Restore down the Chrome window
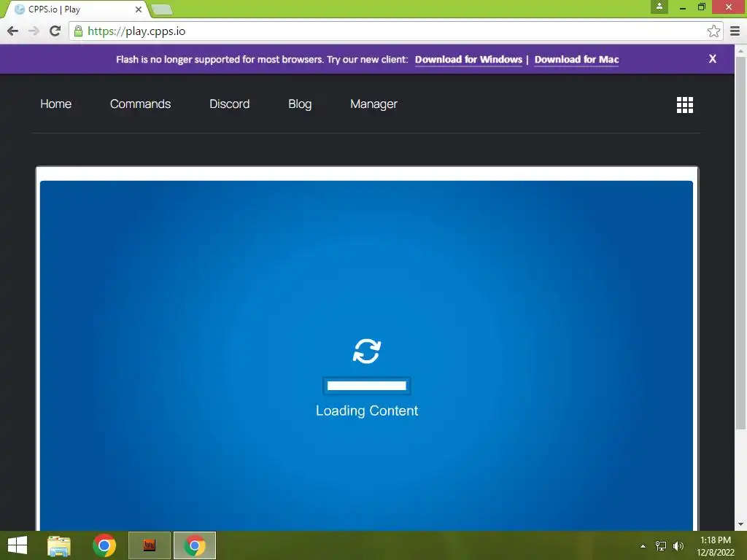This screenshot has height=560, width=747. (701, 7)
